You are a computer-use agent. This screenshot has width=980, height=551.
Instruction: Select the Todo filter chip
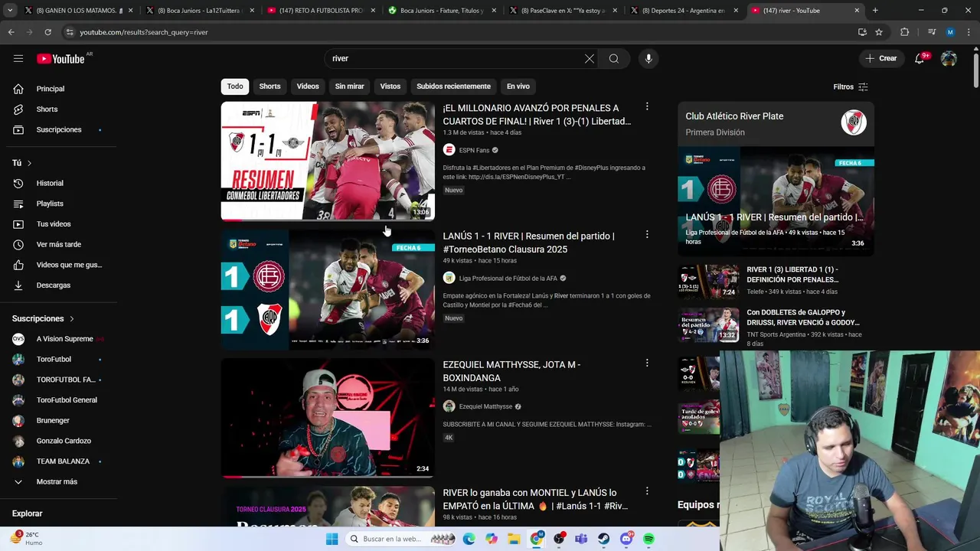coord(235,86)
